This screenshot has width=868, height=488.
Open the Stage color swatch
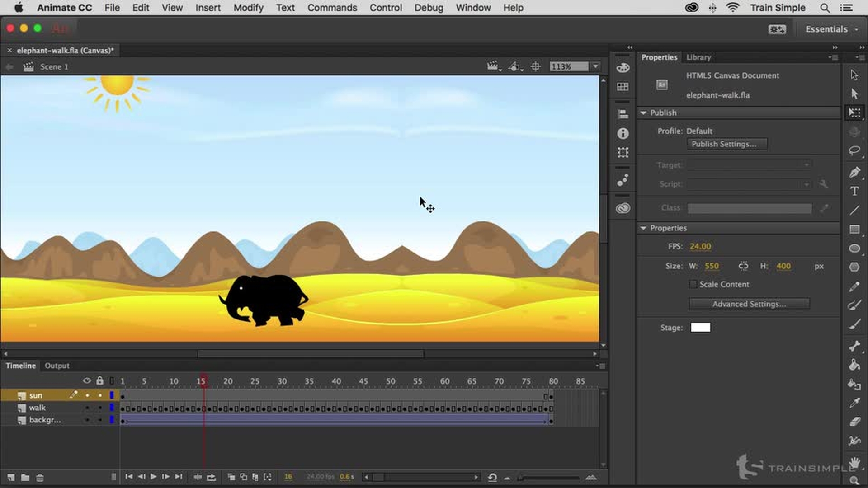coord(700,328)
